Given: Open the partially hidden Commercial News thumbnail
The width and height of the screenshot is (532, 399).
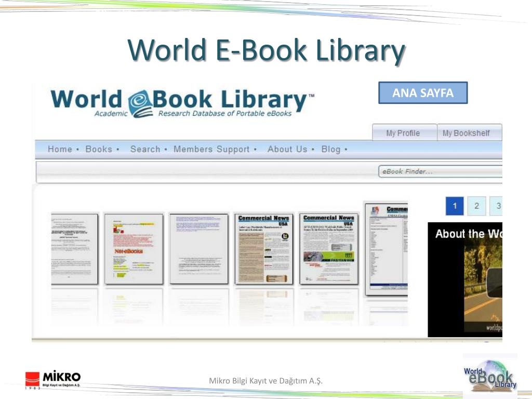Looking at the screenshot, I should coord(386,249).
